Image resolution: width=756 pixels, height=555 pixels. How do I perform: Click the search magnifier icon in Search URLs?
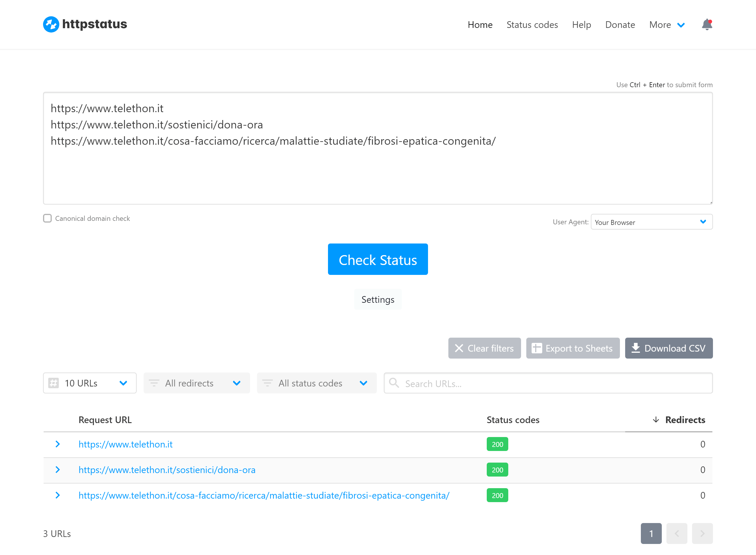[394, 383]
